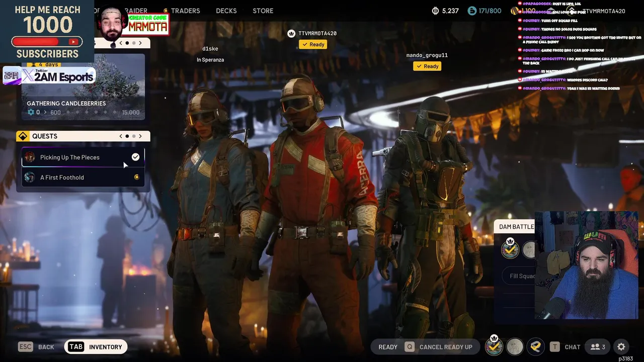Click the 4 days event timer badge
This screenshot has height=362, width=644.
point(43,64)
